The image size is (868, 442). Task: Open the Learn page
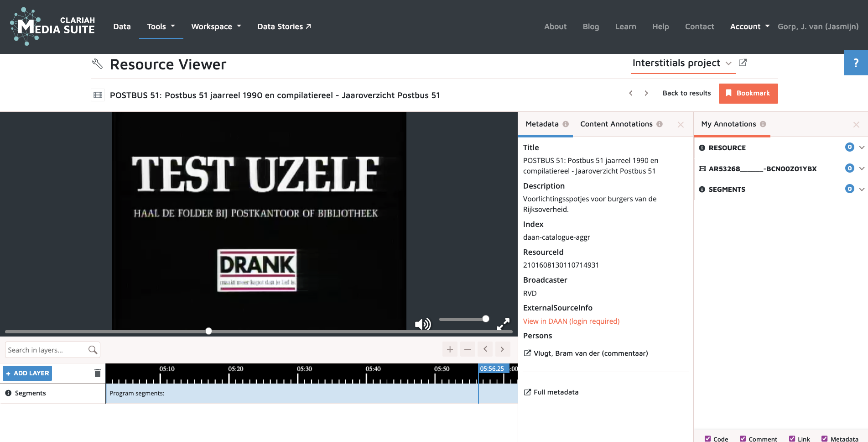625,26
